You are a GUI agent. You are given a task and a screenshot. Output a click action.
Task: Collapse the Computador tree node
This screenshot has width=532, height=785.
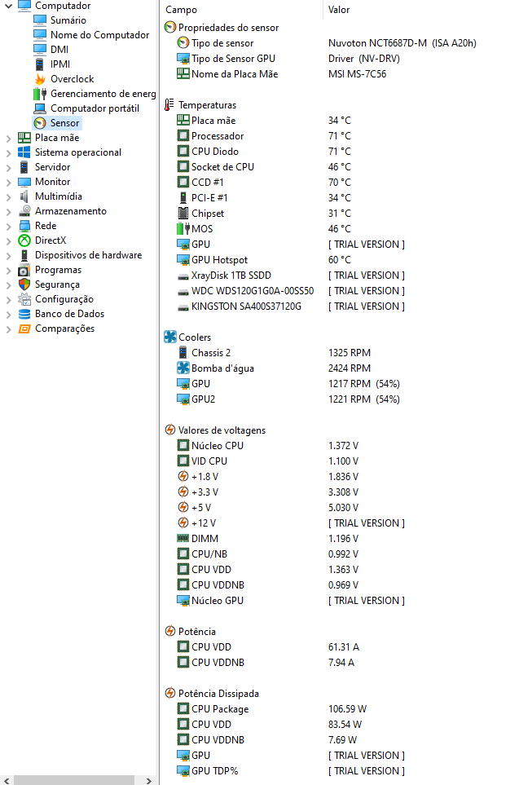8,6
